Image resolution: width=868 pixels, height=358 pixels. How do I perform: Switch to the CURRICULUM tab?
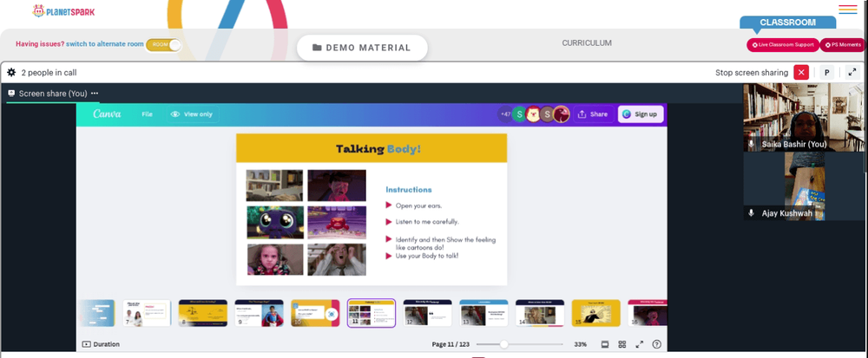pyautogui.click(x=587, y=43)
